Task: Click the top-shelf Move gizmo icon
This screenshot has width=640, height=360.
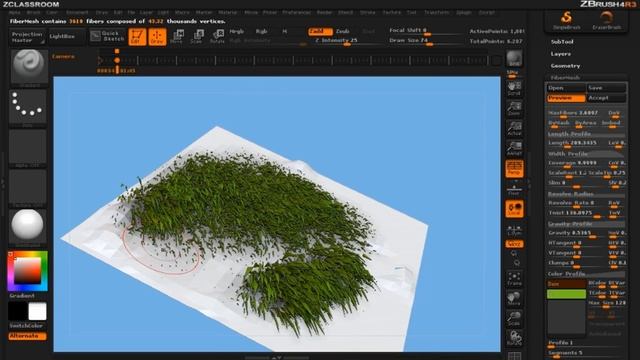Action: pos(177,36)
